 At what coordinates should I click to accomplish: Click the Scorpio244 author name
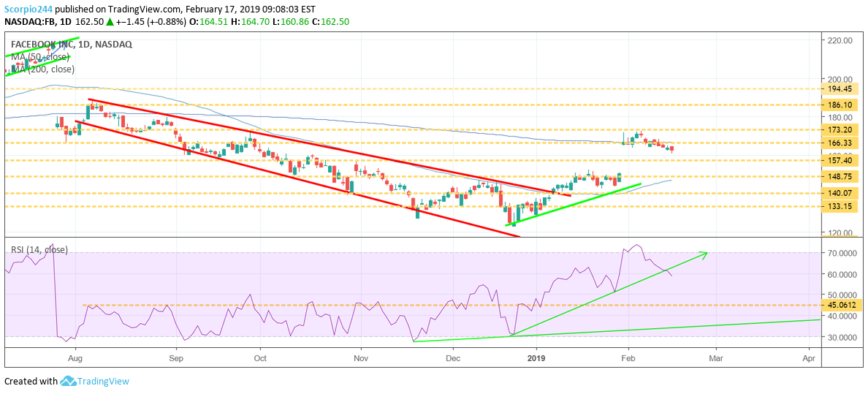(x=26, y=10)
